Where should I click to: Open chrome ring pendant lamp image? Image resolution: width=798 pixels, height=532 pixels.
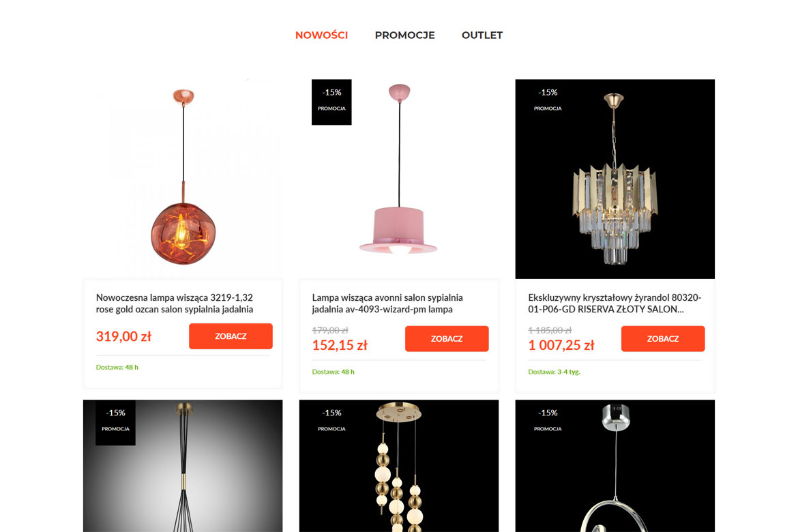pos(615,466)
